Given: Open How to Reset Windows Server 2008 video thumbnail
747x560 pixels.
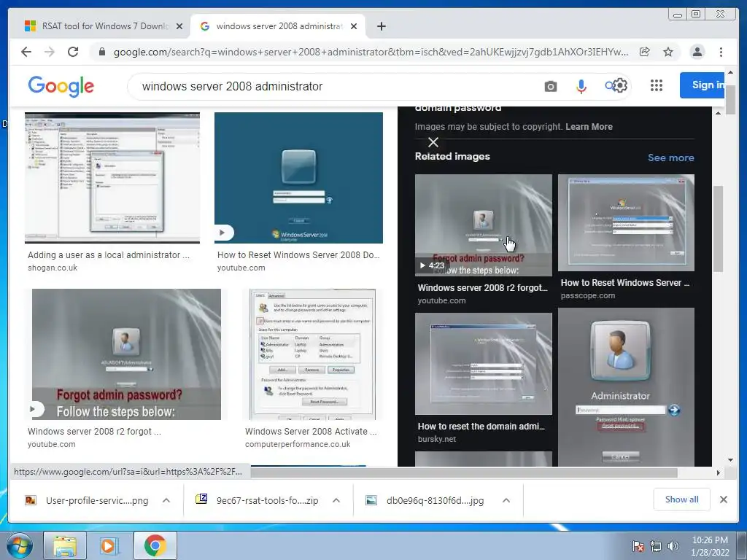Looking at the screenshot, I should pyautogui.click(x=298, y=178).
